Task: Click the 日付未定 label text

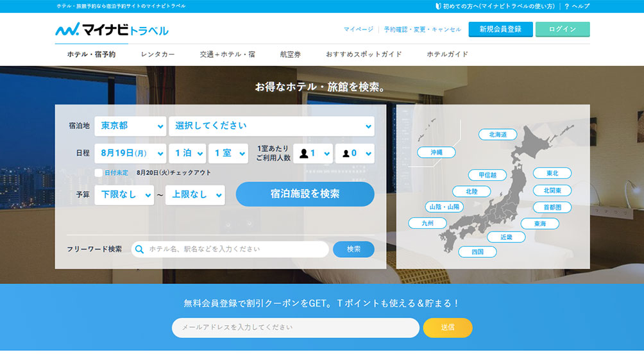Action: (x=116, y=173)
